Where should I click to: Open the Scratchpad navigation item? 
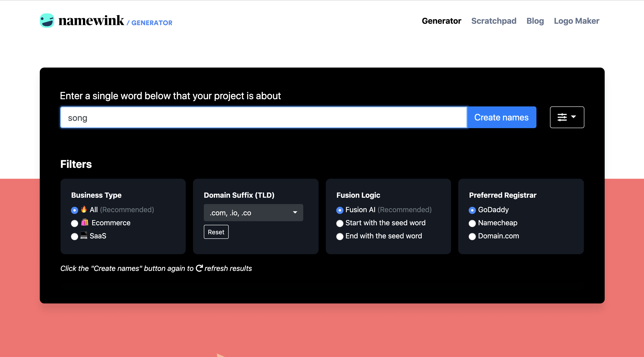tap(494, 21)
